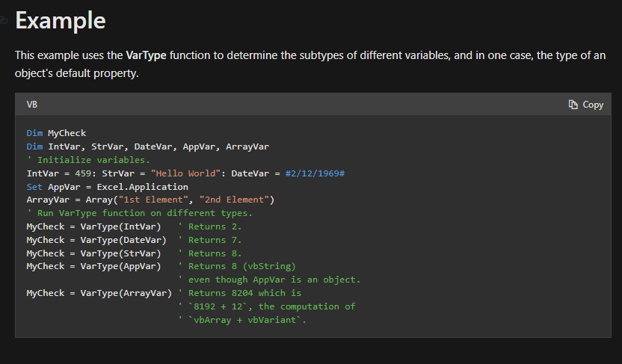Click the Example heading anchor link icon

4,21
